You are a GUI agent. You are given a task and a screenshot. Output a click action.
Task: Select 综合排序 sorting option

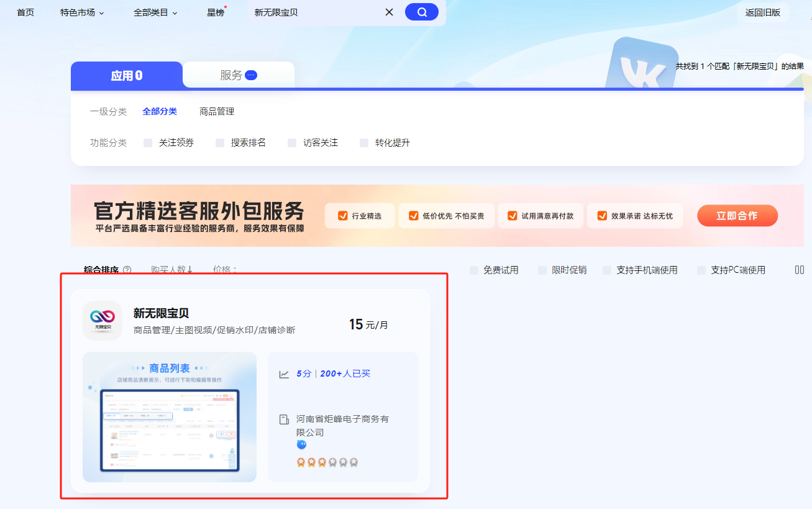101,270
